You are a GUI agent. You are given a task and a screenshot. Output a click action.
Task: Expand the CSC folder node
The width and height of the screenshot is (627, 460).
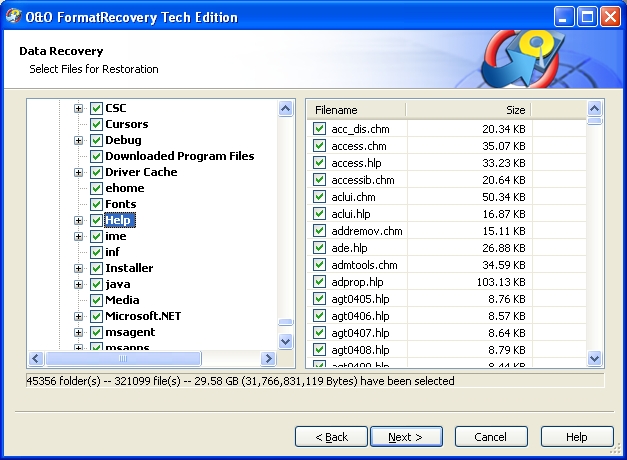(78, 108)
